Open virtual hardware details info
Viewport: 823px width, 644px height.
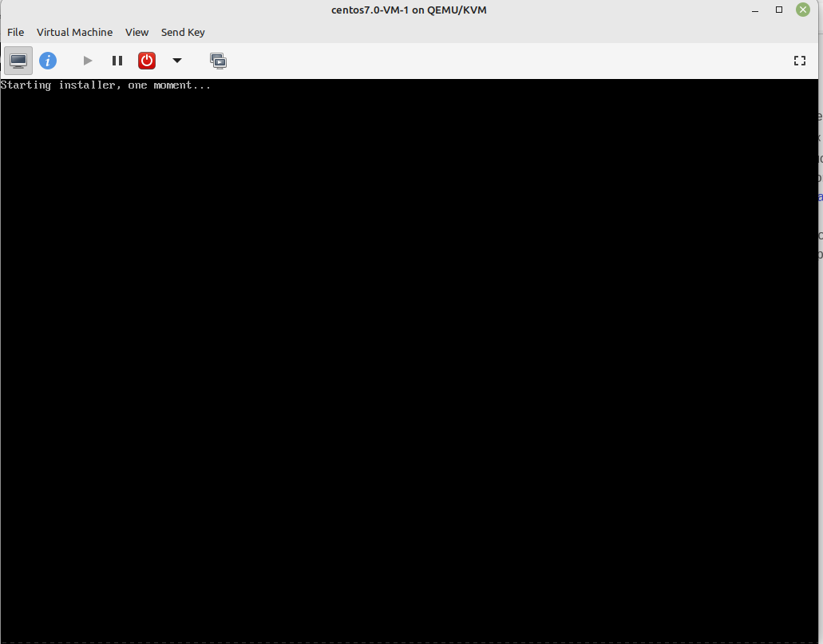48,61
